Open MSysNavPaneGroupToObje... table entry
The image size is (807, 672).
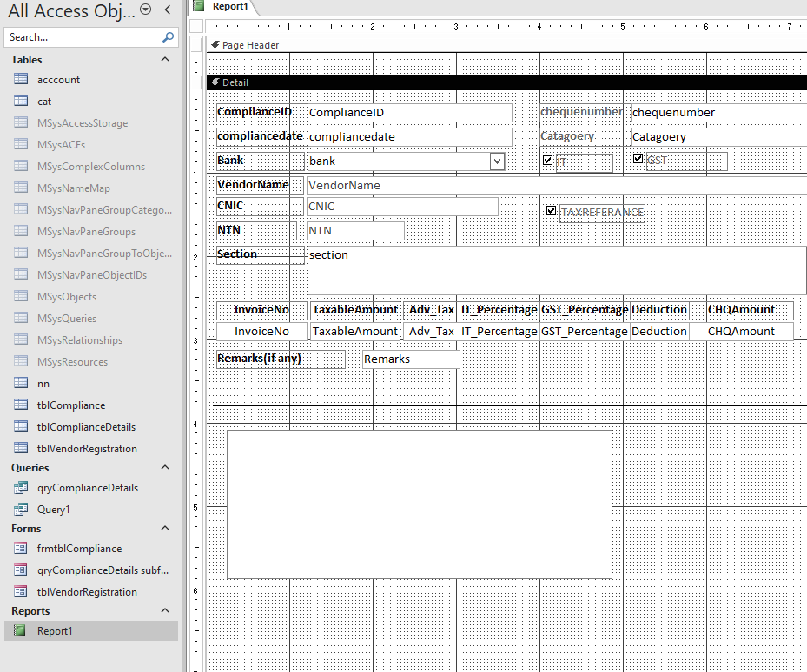tap(93, 253)
